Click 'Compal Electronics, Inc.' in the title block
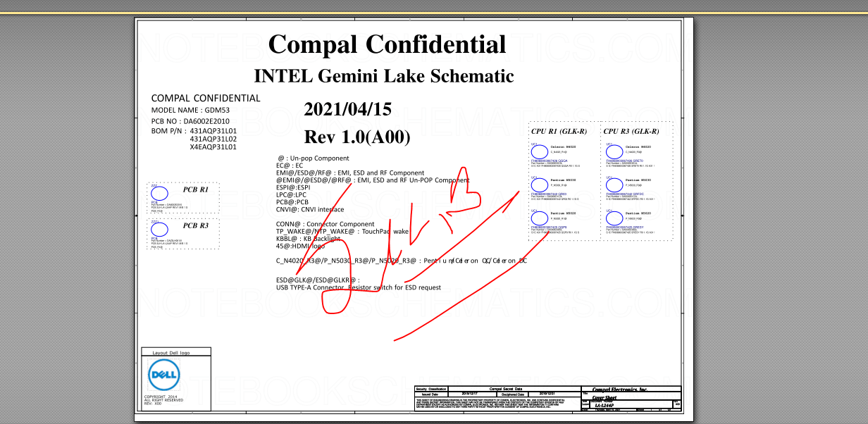Screen dimensions: 868x424 620,389
